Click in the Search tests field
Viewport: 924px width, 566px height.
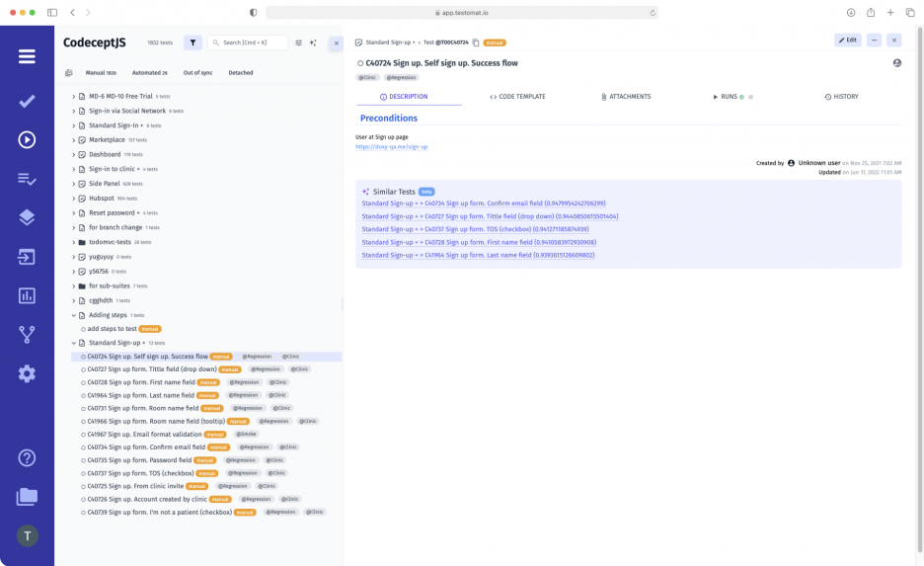[x=252, y=42]
